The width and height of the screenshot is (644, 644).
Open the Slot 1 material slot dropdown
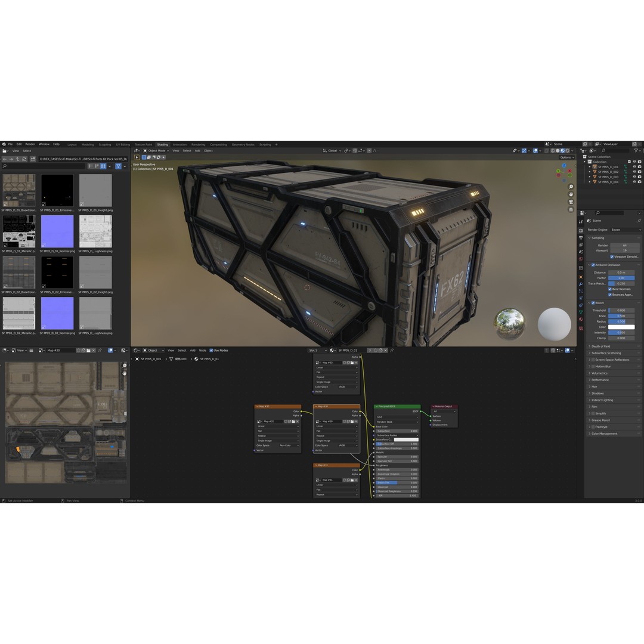(x=317, y=351)
